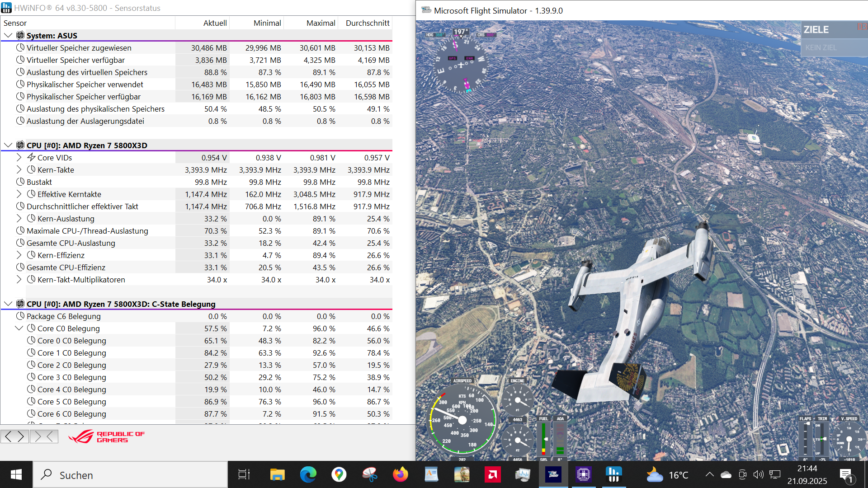Viewport: 868px width, 488px height.
Task: Adjust the TRIM slider in the cockpit overlay
Action: pos(823,438)
